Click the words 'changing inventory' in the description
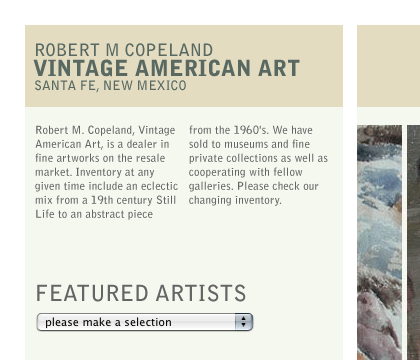420x360 pixels. tap(234, 200)
